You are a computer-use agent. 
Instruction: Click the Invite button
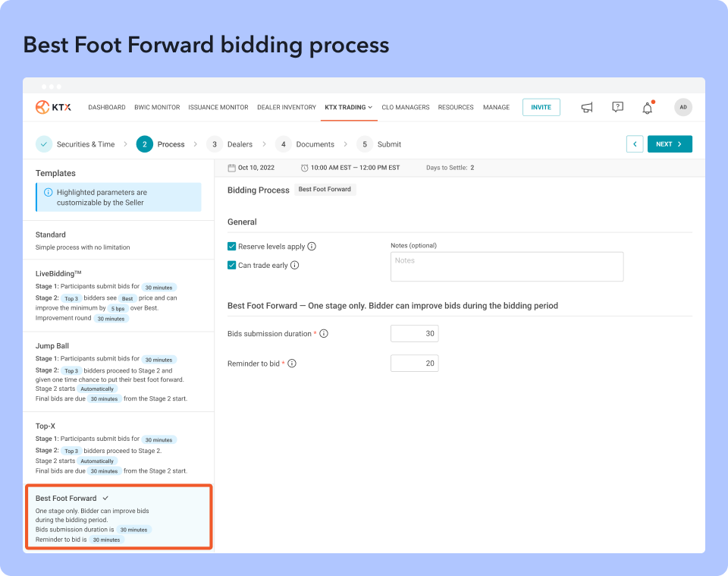[x=541, y=107]
